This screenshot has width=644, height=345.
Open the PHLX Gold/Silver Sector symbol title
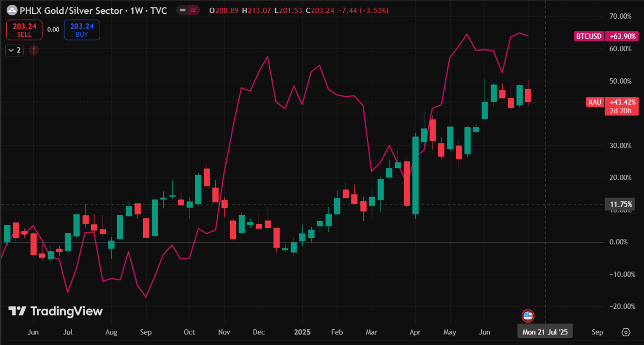coord(94,10)
